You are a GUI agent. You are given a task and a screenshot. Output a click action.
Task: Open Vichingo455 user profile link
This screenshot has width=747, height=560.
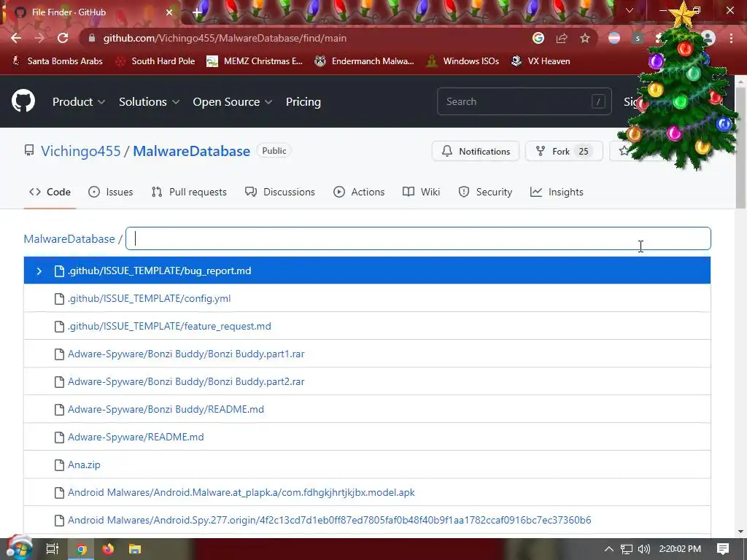(x=80, y=151)
